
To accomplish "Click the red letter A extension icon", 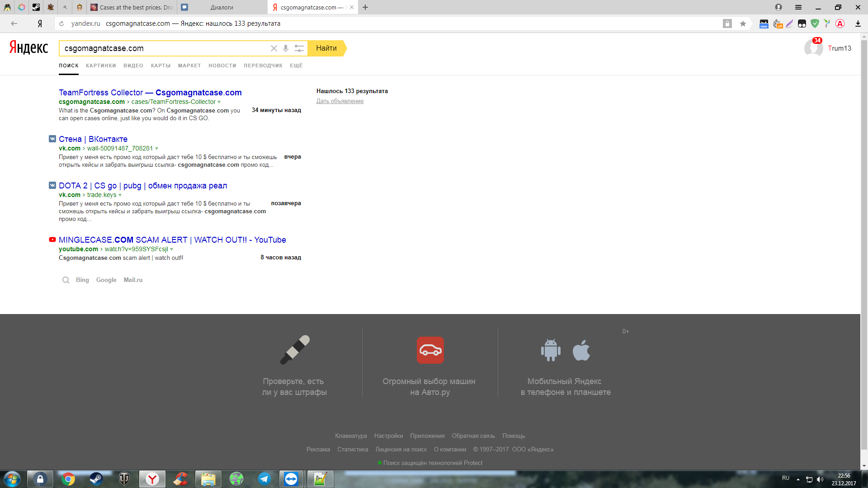I will point(840,23).
